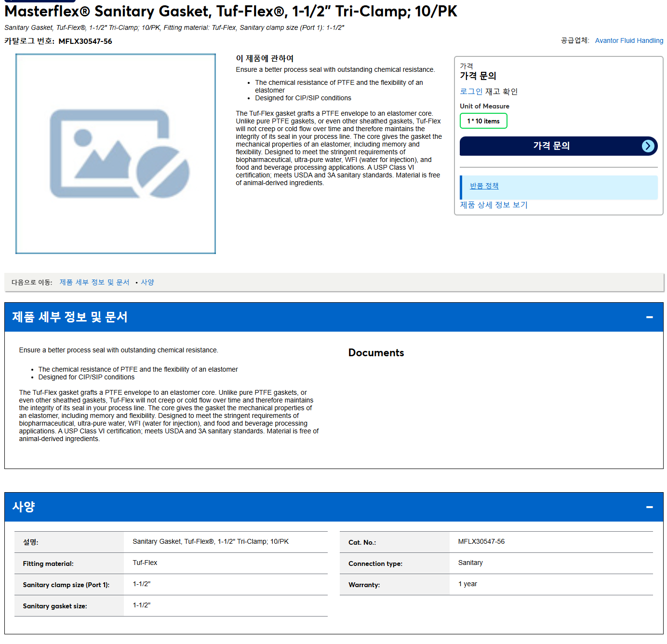This screenshot has height=644, width=667.
Task: Click the Documents heading
Action: click(376, 353)
